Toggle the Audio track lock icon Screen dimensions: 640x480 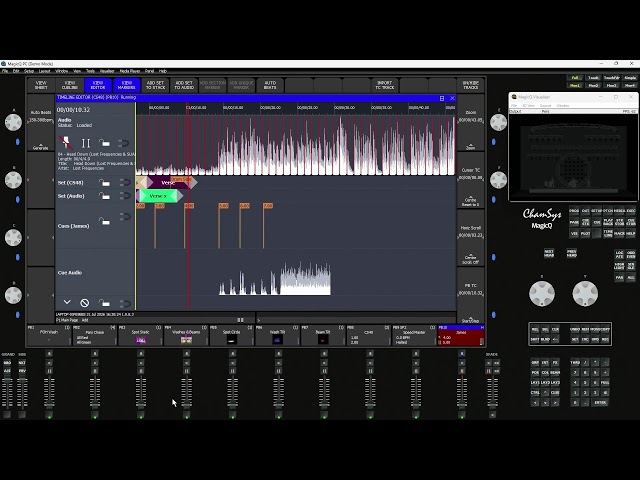(x=104, y=143)
